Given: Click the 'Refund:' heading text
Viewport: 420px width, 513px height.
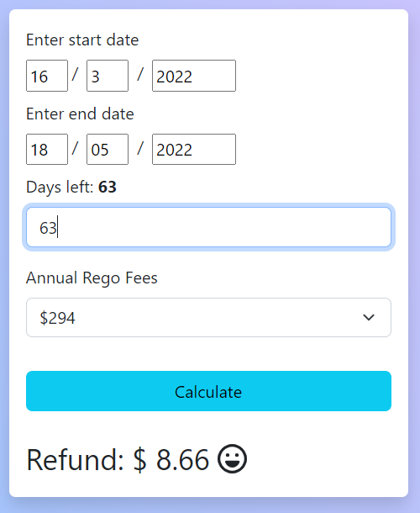Looking at the screenshot, I should tap(75, 459).
